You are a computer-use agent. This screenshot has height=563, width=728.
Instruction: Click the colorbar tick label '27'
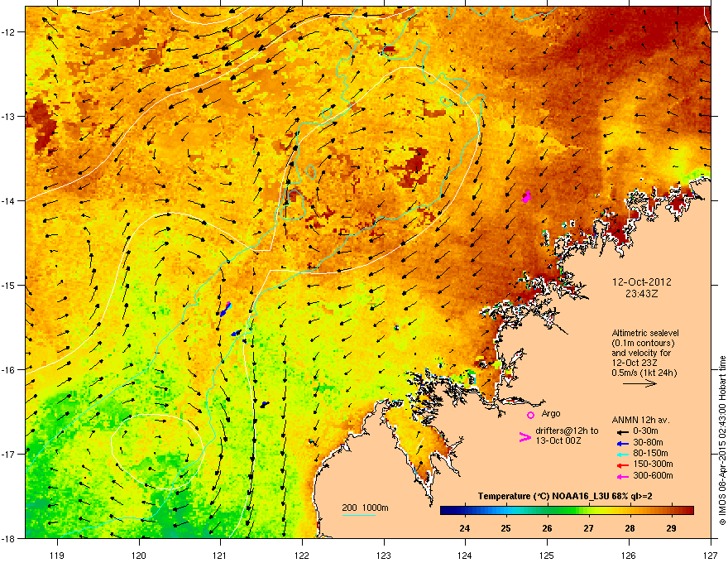click(x=589, y=528)
